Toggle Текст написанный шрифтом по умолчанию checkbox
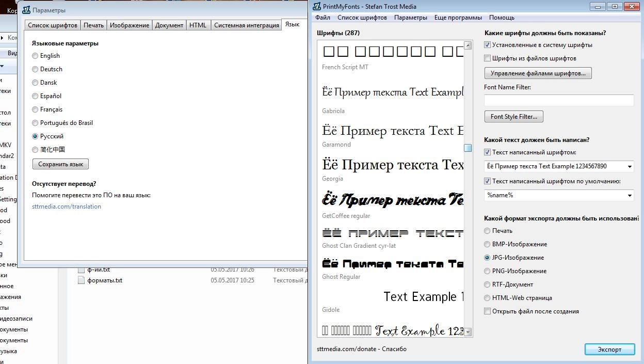The image size is (644, 364). (488, 181)
